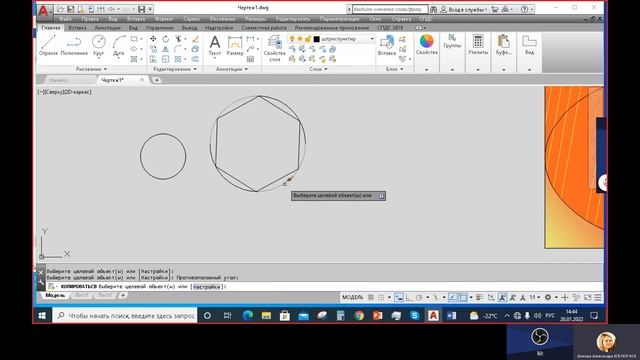Switch to the Начало document tab
The width and height of the screenshot is (640, 360).
[58, 80]
